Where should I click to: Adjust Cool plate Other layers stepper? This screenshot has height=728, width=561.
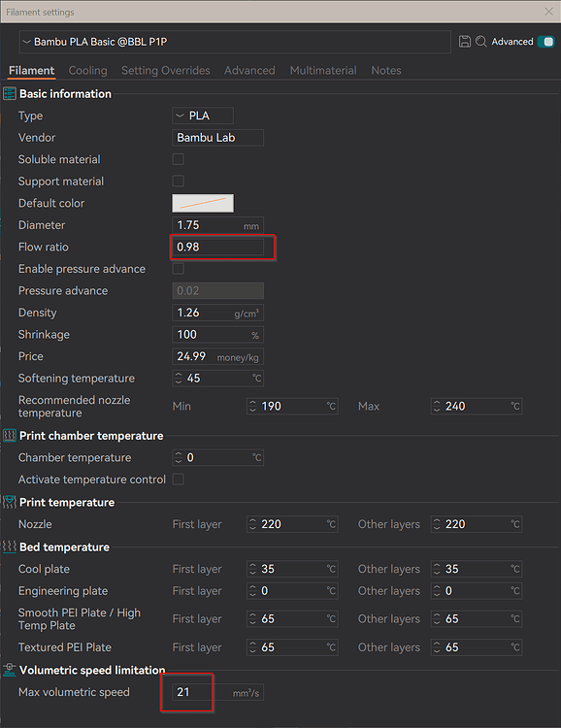[x=437, y=569]
